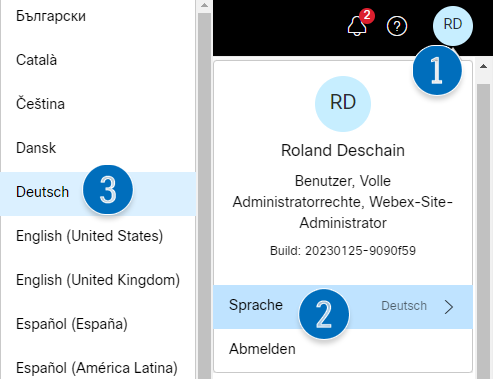Click the blue step 2 marker
Screen dimensions: 493x379
click(x=324, y=314)
